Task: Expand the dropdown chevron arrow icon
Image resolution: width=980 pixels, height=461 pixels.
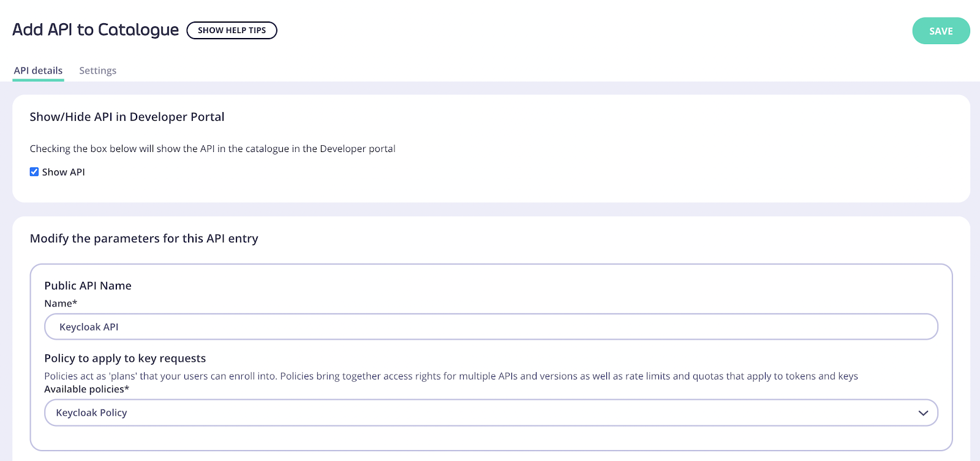Action: (923, 413)
